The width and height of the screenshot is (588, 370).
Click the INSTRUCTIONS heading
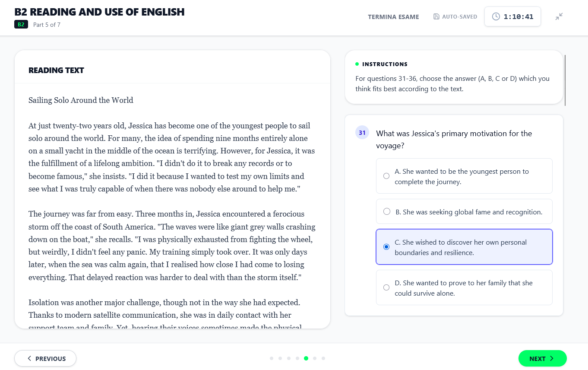tap(385, 64)
